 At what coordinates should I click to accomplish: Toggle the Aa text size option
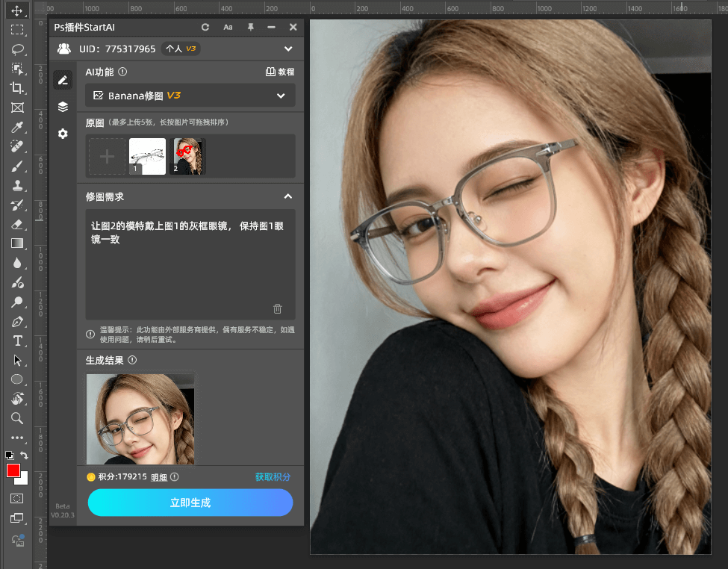tap(228, 27)
